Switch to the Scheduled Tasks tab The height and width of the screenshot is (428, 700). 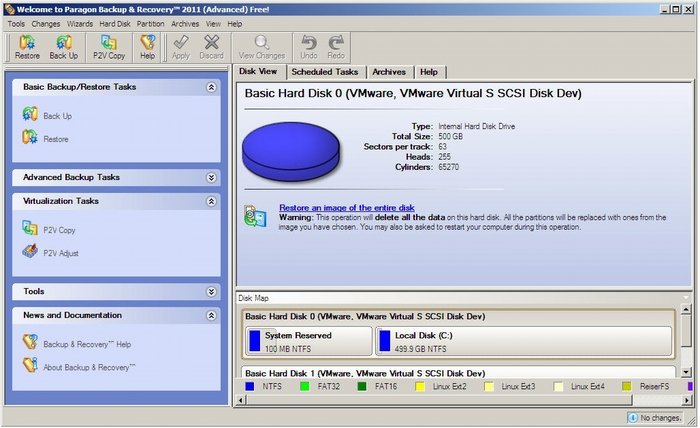coord(325,72)
